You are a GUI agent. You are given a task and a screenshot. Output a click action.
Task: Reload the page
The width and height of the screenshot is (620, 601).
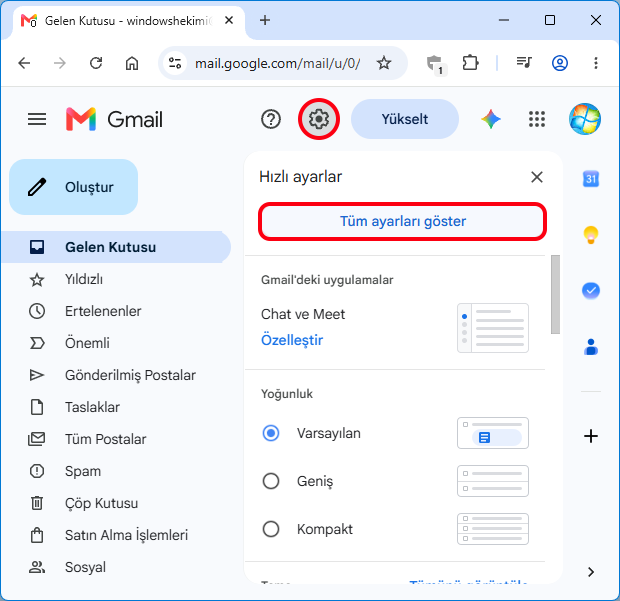tap(96, 63)
